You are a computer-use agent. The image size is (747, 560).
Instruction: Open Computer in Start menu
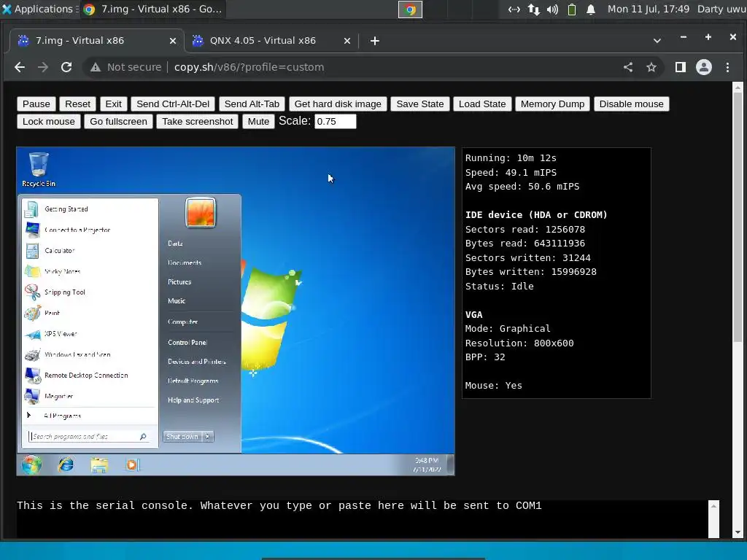coord(182,322)
